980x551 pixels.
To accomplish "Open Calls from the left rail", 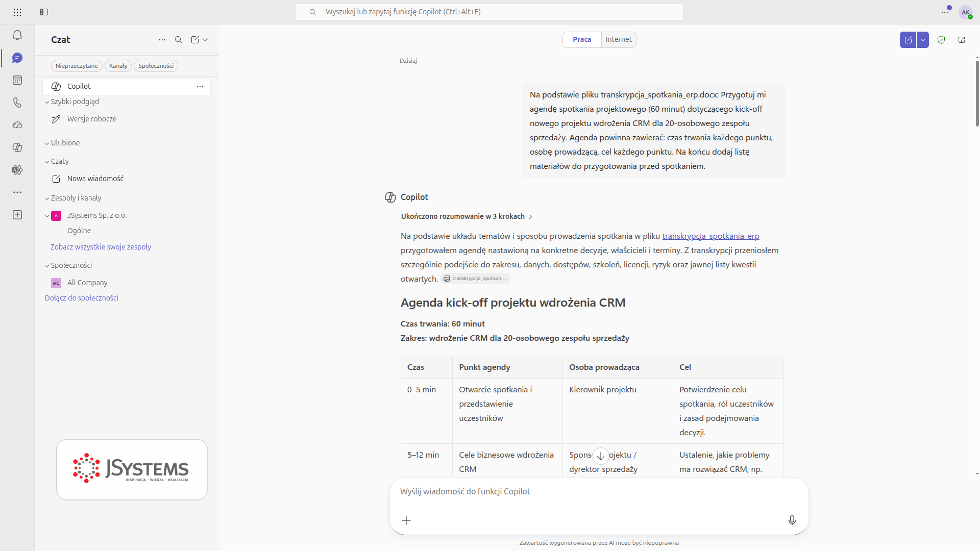I will 17,103.
